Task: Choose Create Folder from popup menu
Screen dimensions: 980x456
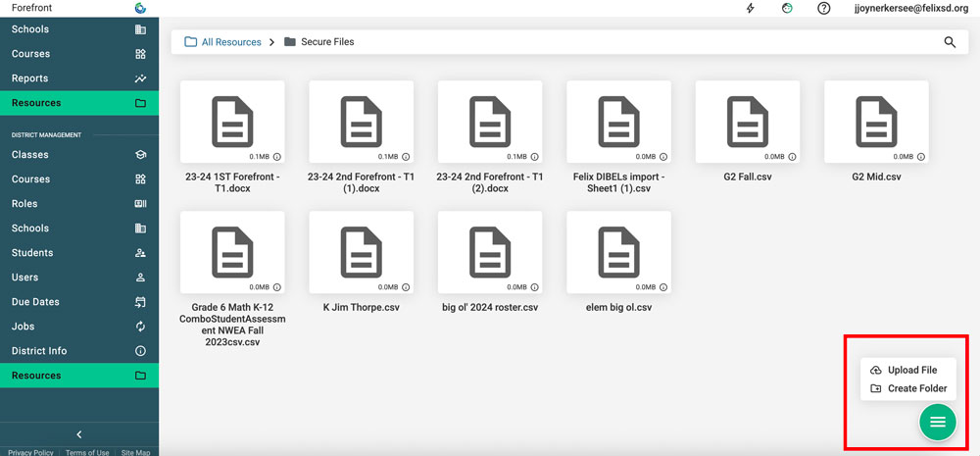Action: [916, 388]
